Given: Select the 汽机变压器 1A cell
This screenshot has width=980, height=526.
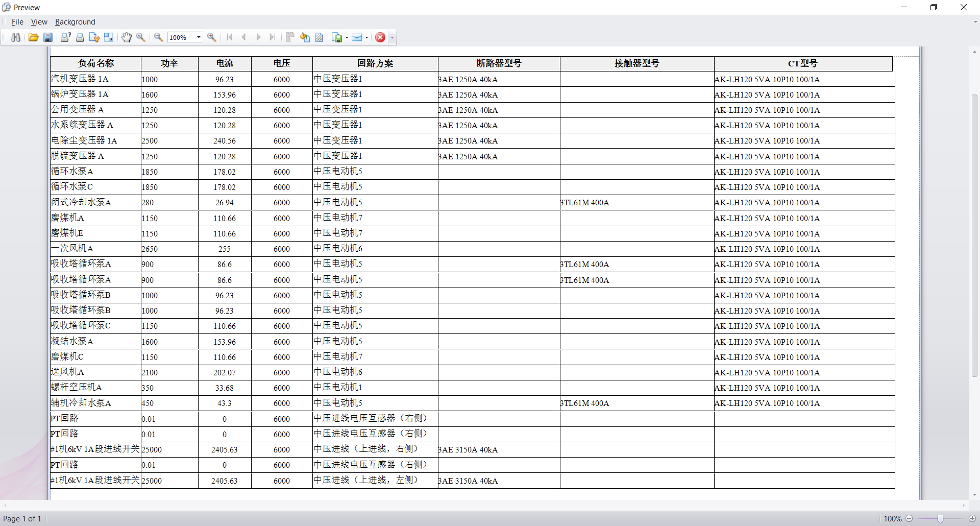Looking at the screenshot, I should [95, 79].
